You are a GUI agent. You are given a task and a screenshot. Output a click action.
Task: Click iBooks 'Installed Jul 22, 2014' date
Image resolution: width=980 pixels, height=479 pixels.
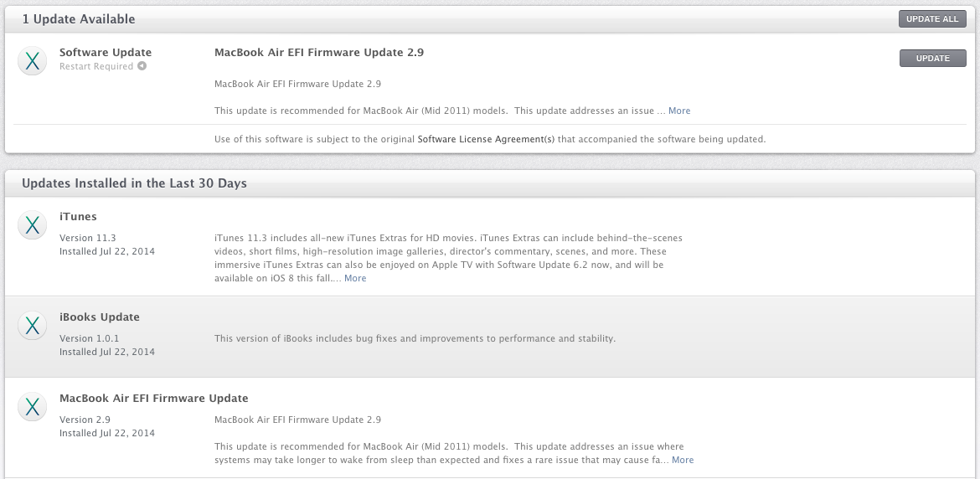click(107, 353)
